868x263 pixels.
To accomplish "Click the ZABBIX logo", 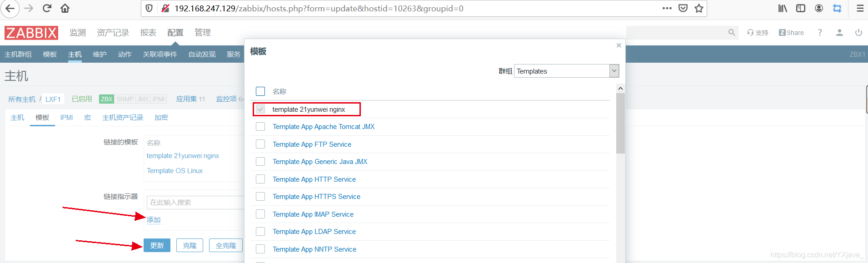I will click(31, 33).
